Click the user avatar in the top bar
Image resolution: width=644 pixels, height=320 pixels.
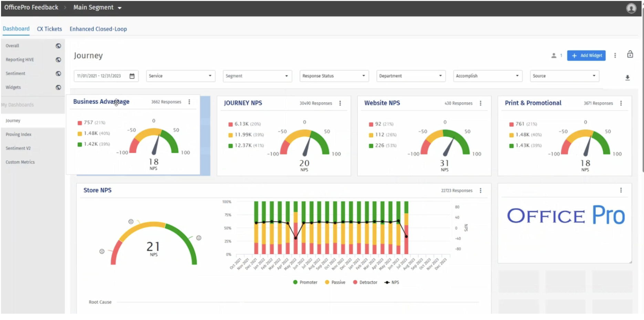632,8
